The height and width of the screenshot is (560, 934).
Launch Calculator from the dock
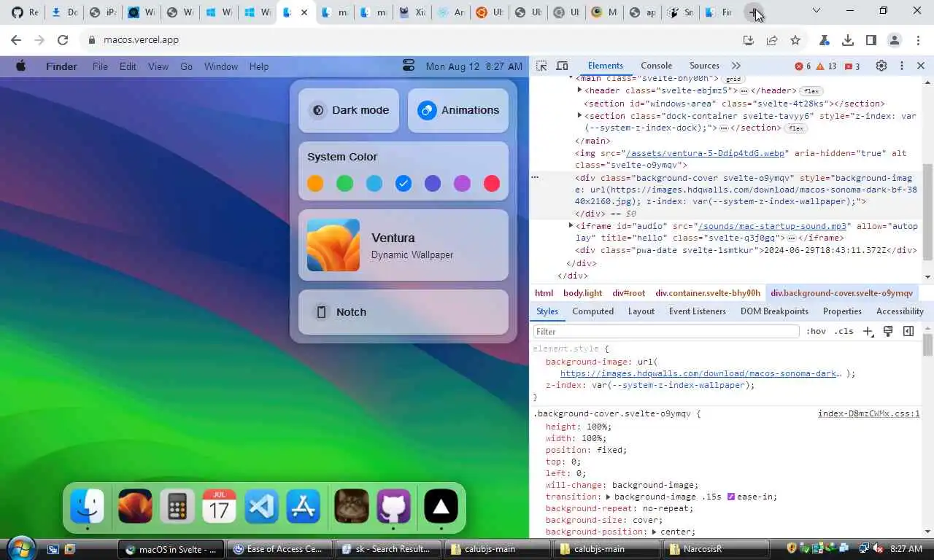[x=177, y=506]
